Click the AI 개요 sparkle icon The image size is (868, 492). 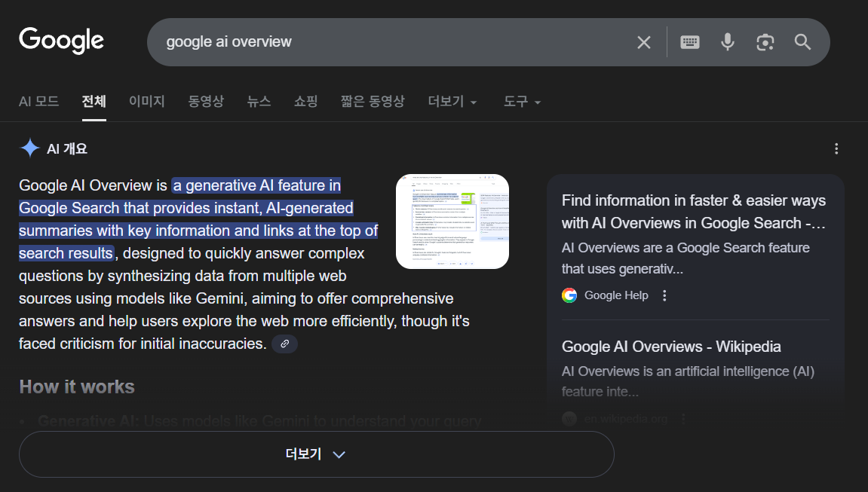click(29, 148)
